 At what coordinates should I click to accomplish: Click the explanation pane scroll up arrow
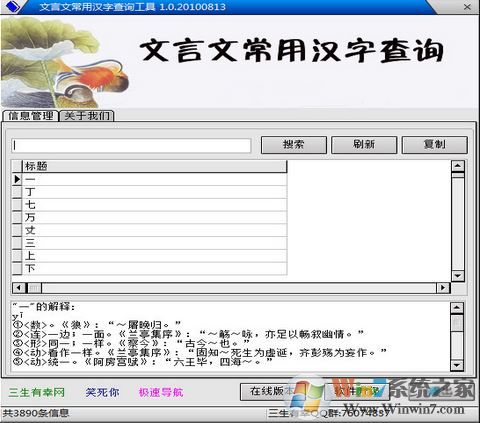(x=457, y=308)
